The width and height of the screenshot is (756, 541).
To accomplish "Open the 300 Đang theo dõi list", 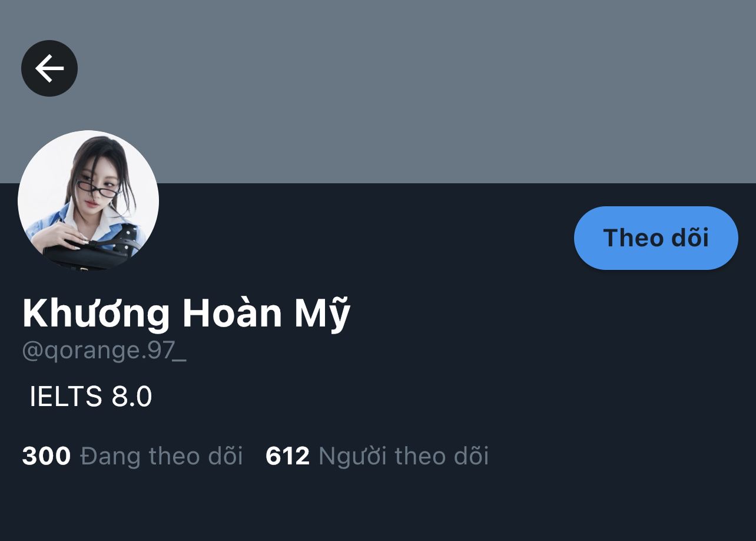I will (x=132, y=456).
